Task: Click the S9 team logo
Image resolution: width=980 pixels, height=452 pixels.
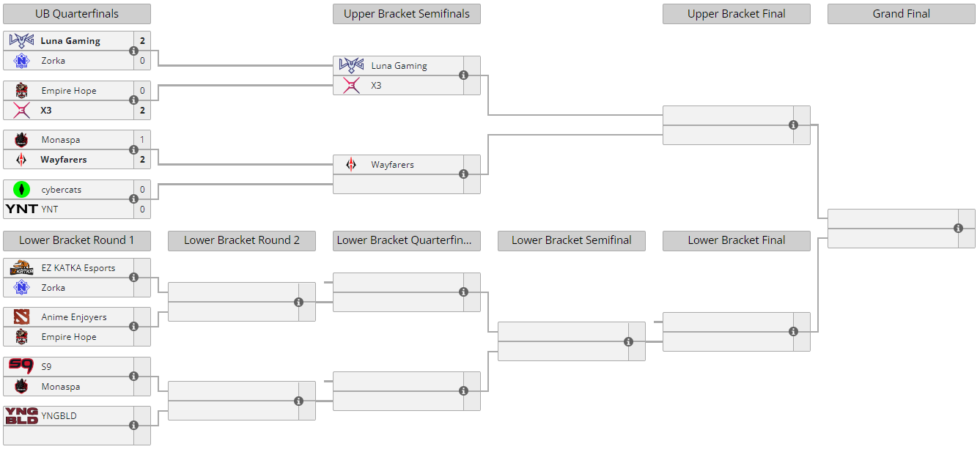Action: pyautogui.click(x=21, y=366)
